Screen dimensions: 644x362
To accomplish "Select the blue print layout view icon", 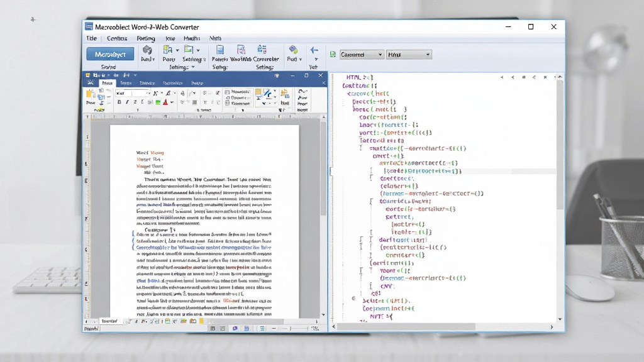I will [247, 328].
